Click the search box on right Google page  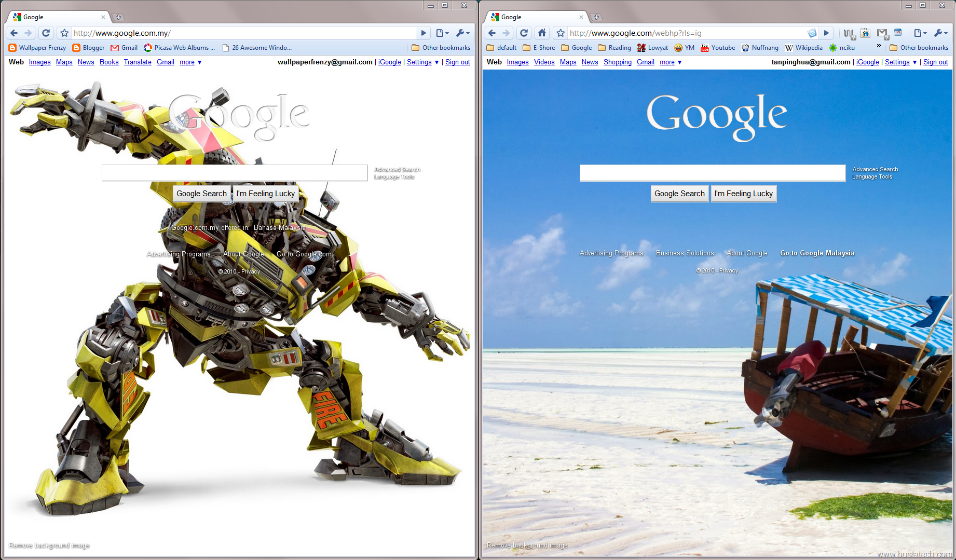[x=712, y=173]
